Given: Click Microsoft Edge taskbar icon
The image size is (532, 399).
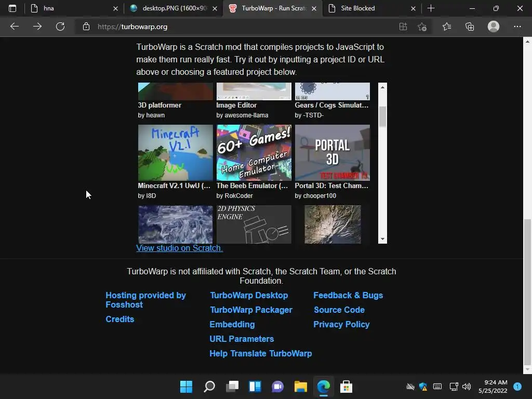Looking at the screenshot, I should [x=323, y=387].
